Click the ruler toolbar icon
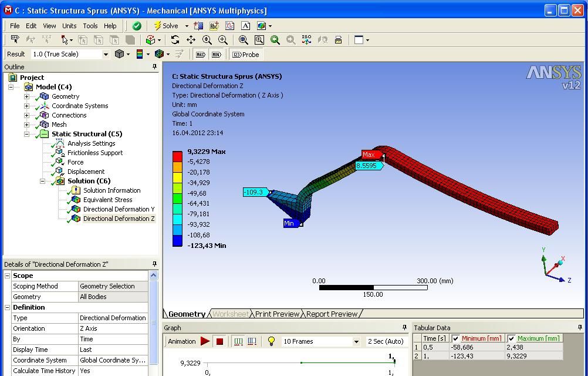Screen dimensions: 588x376 tap(338, 40)
